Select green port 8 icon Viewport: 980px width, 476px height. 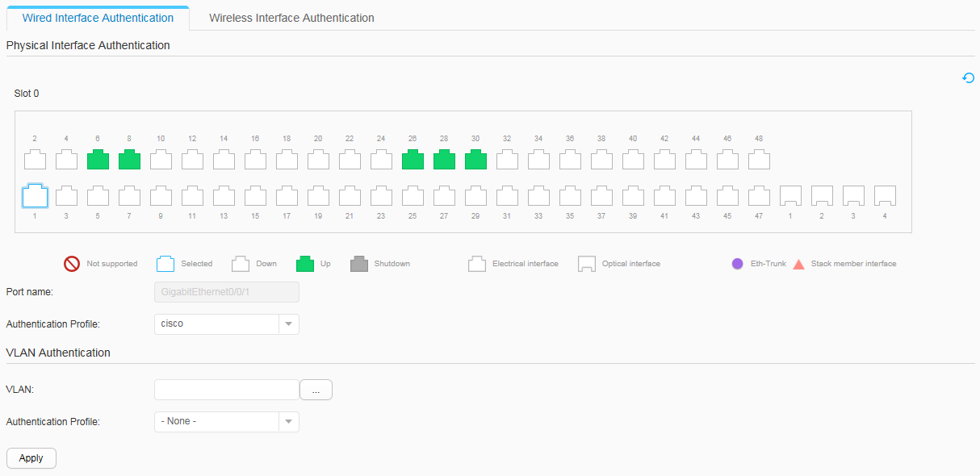tap(129, 159)
